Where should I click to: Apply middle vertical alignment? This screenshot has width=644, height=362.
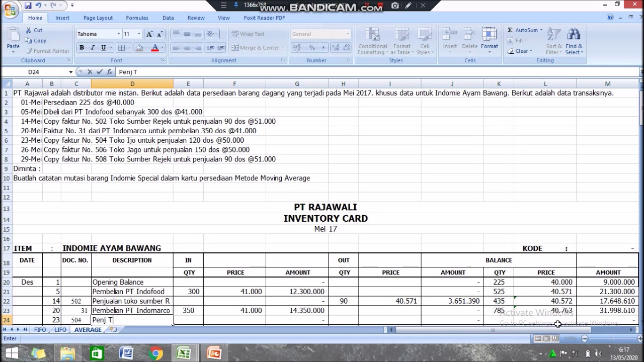[187, 34]
